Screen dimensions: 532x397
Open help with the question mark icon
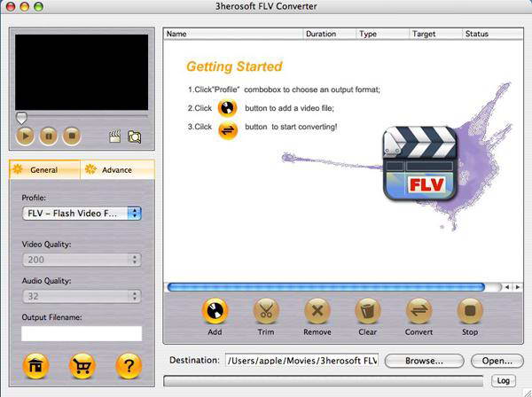pyautogui.click(x=129, y=366)
